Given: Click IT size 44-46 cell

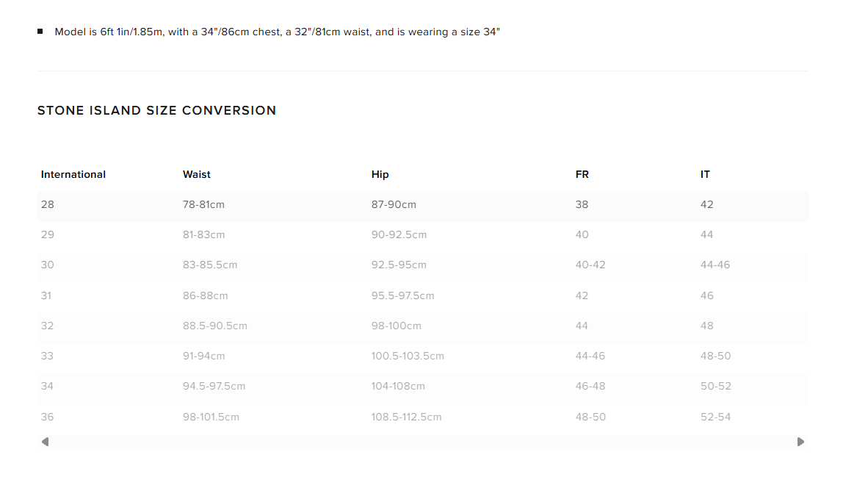Looking at the screenshot, I should pyautogui.click(x=715, y=265).
